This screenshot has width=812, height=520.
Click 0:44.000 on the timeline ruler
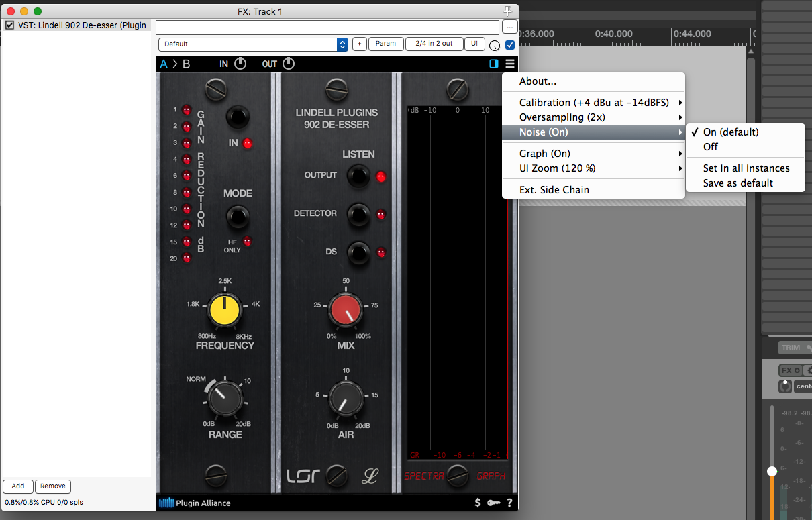[692, 34]
